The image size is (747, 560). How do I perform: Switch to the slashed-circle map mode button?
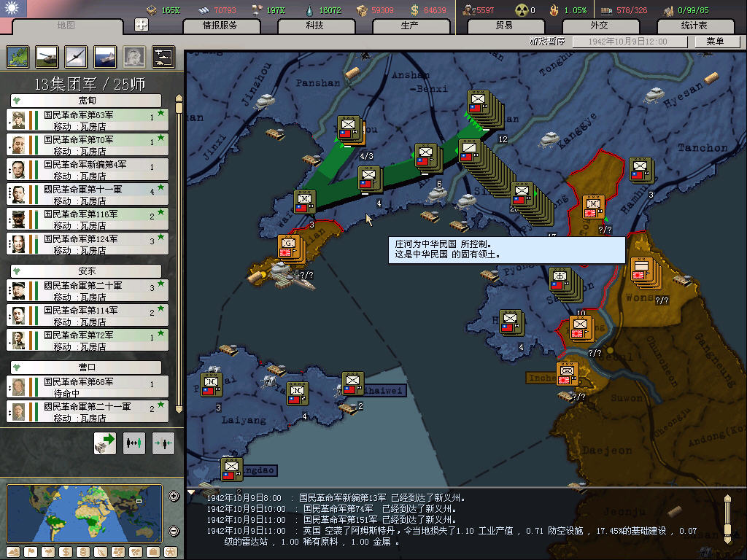[101, 552]
